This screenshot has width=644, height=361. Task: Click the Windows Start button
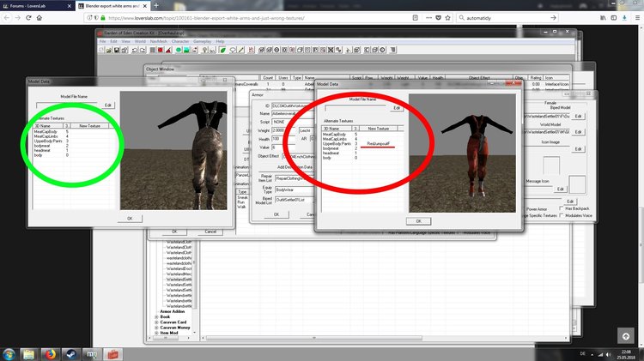tap(9, 354)
